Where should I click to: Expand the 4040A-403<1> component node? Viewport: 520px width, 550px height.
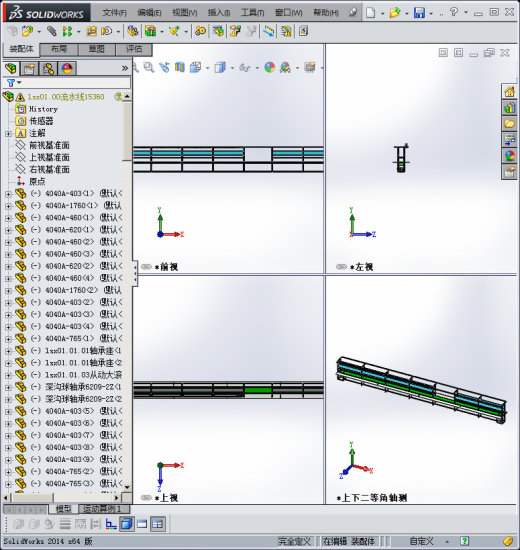point(8,194)
